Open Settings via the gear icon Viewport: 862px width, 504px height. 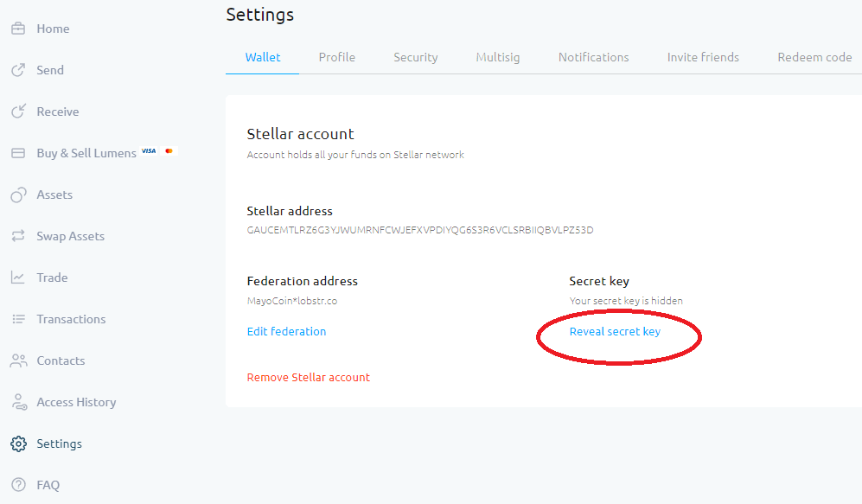pos(18,443)
